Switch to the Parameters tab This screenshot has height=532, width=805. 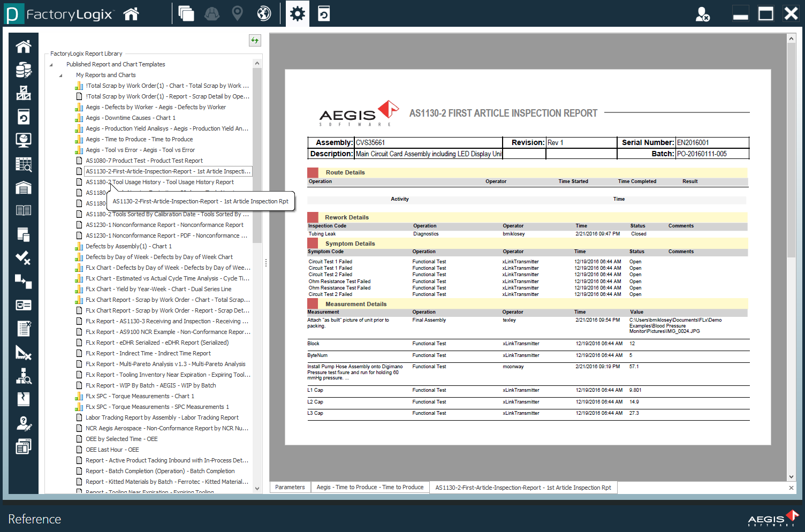[290, 487]
